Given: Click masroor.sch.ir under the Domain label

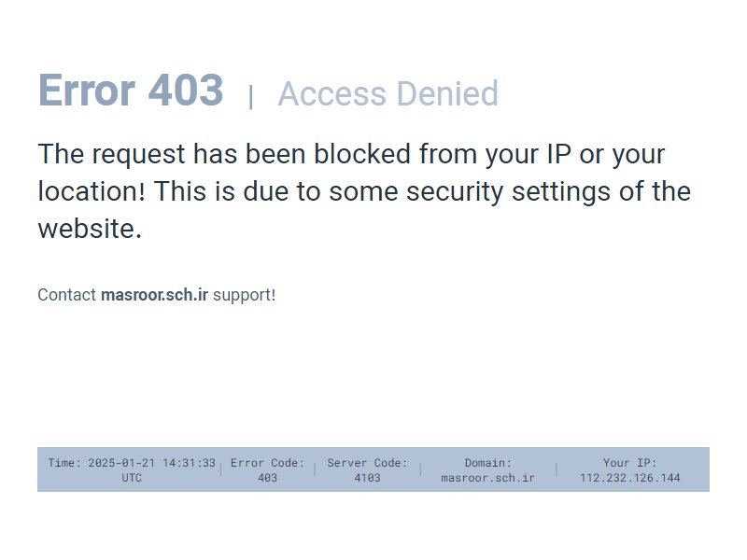Looking at the screenshot, I should click(x=487, y=478).
